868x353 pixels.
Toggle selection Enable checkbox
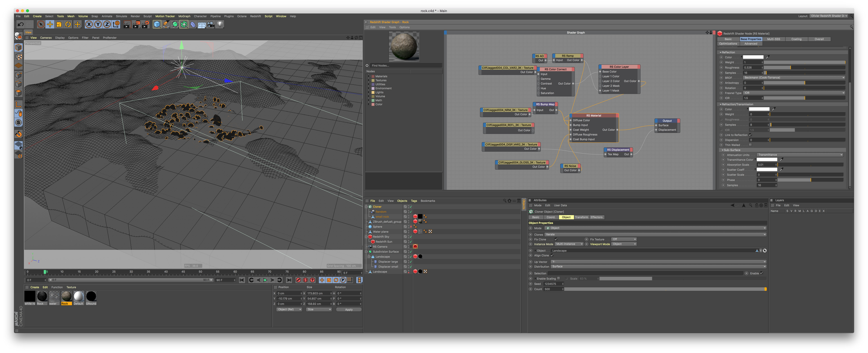point(762,273)
